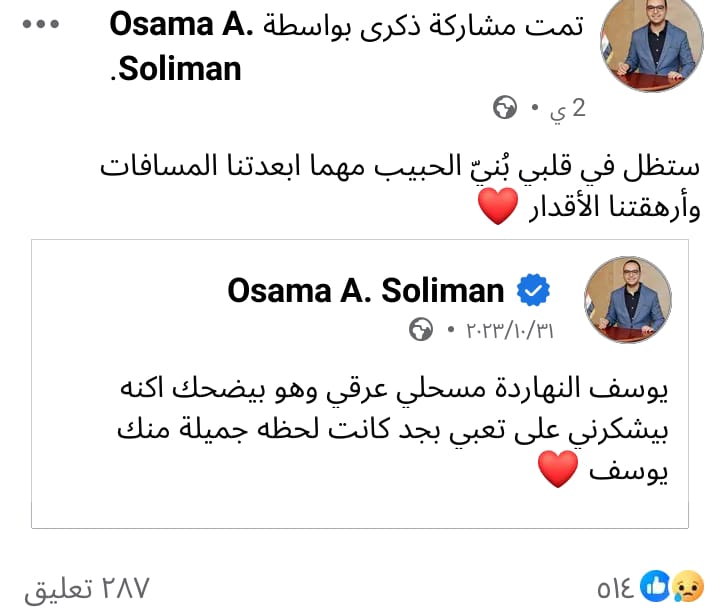Click the blue verified badge
This screenshot has width=720, height=613.
pos(533,291)
